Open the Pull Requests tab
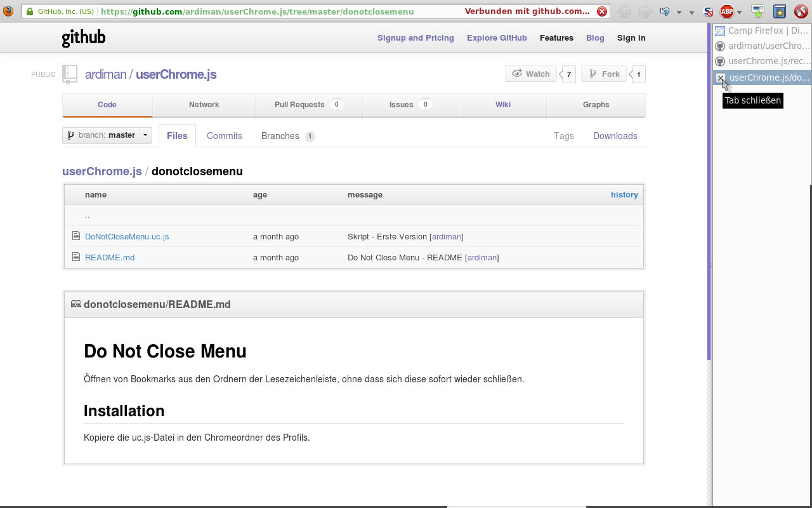Screen dimensions: 812x508 tap(309, 105)
